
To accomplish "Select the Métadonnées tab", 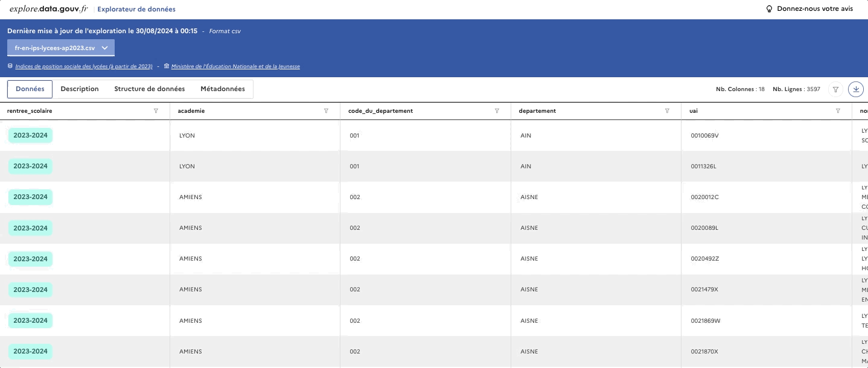I will [223, 89].
